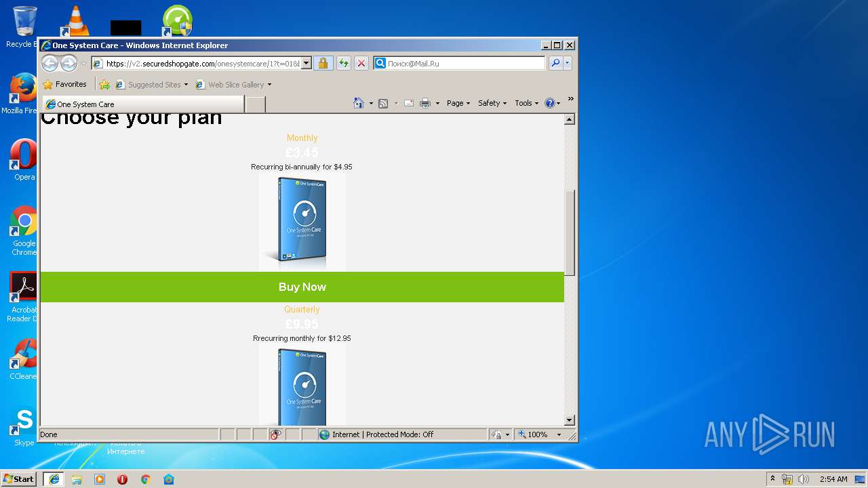Open Opera from the taskbar
The width and height of the screenshot is (868, 488).
point(123,479)
